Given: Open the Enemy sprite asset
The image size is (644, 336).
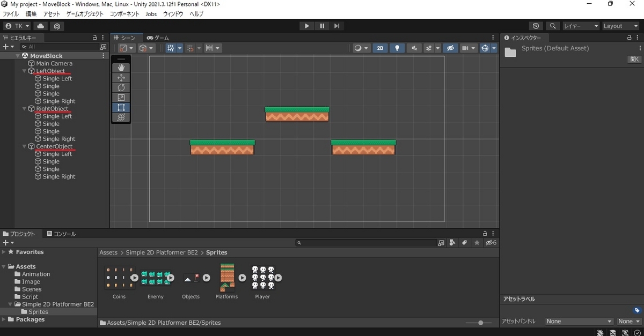Looking at the screenshot, I should 156,278.
